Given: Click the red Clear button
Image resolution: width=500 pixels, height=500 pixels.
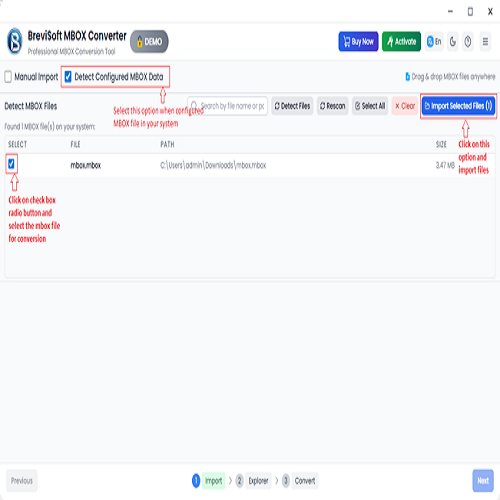Looking at the screenshot, I should pos(405,106).
